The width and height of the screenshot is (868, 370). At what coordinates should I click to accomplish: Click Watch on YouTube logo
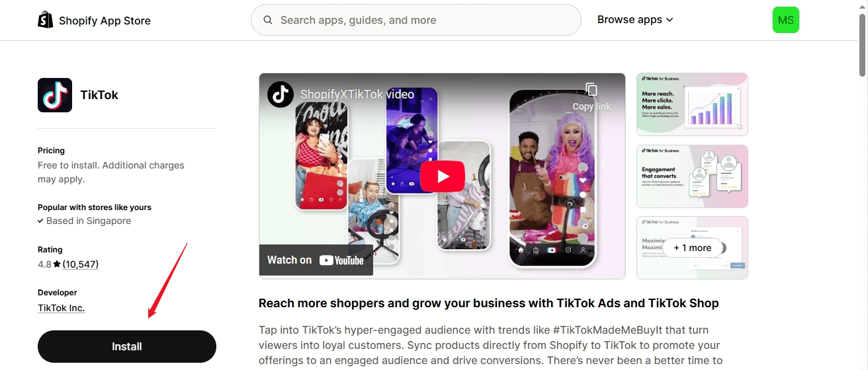coord(316,260)
